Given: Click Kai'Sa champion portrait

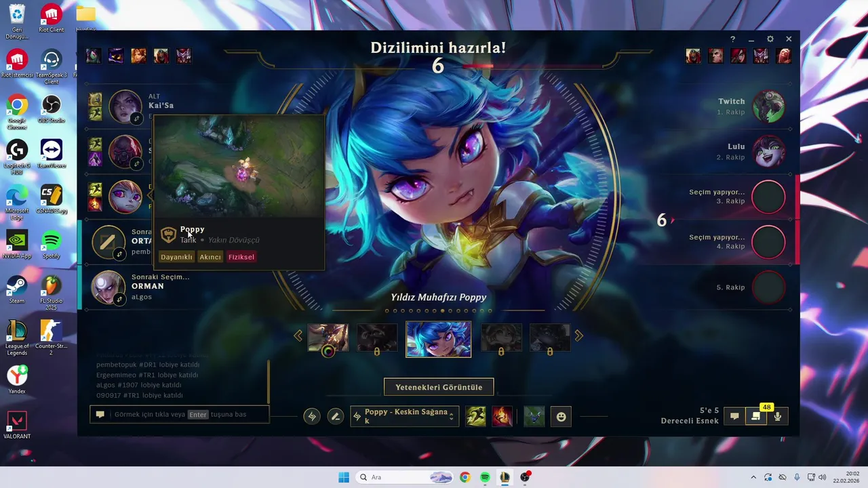Looking at the screenshot, I should tap(125, 106).
